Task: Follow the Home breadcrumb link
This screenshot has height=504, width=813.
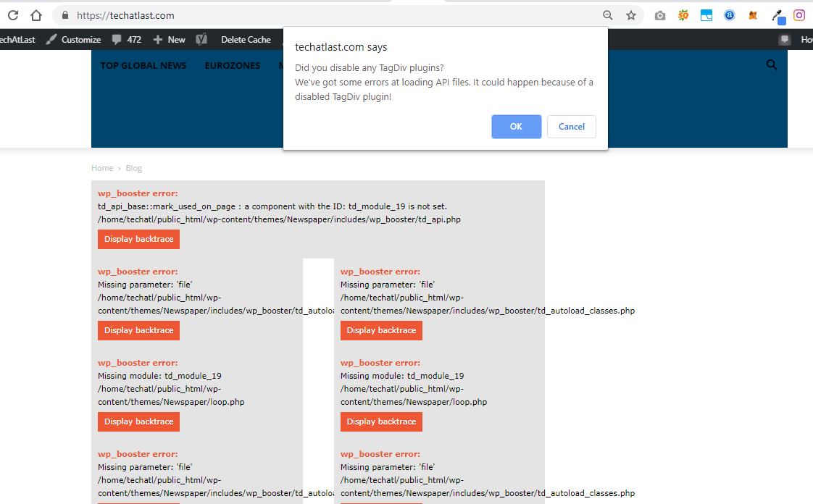Action: pos(102,168)
